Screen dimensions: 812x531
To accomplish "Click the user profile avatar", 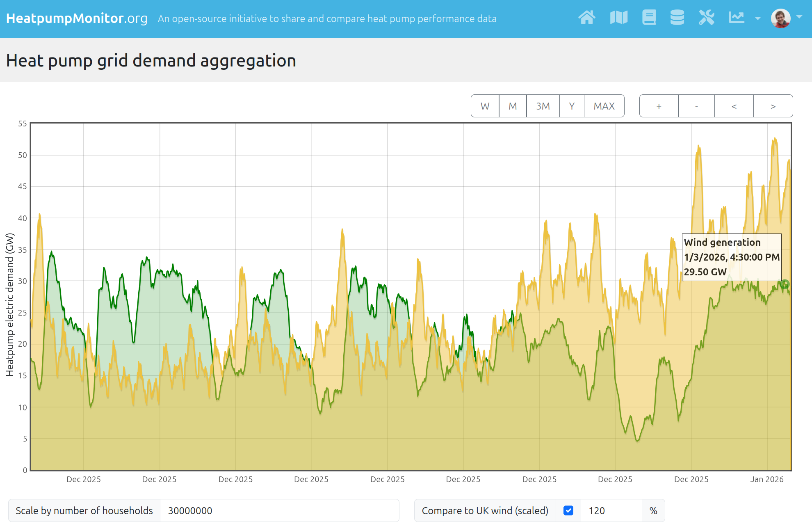I will (x=780, y=18).
